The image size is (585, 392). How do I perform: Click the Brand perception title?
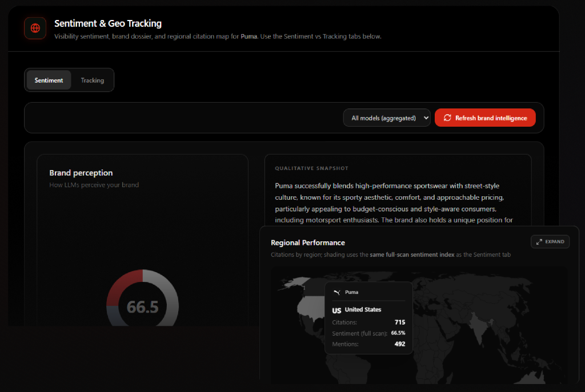tap(81, 173)
